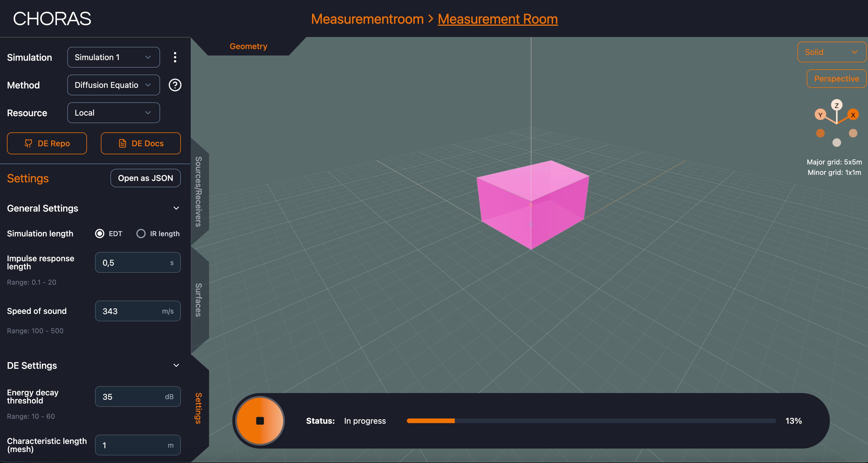Click the Z axis gizmo handle
The height and width of the screenshot is (463, 868).
pos(837,105)
